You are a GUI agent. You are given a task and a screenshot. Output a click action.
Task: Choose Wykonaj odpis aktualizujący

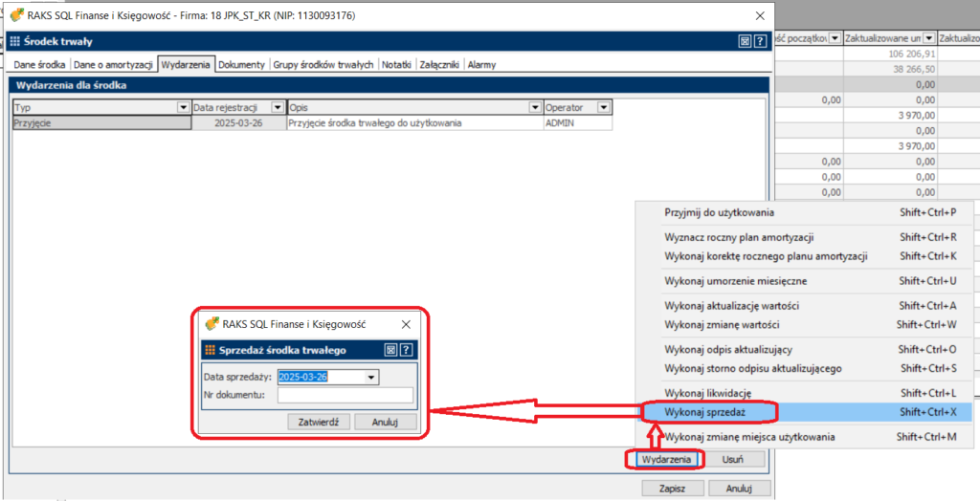pos(805,350)
